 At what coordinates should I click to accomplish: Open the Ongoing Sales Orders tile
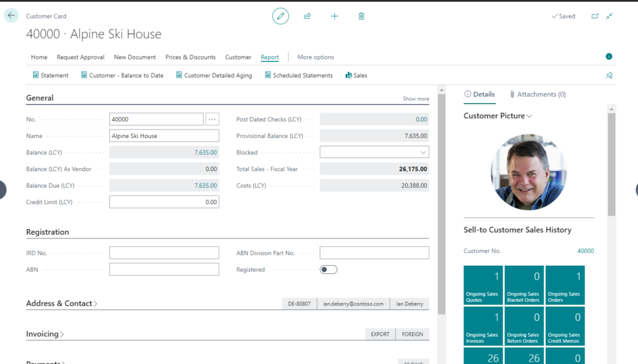click(565, 285)
